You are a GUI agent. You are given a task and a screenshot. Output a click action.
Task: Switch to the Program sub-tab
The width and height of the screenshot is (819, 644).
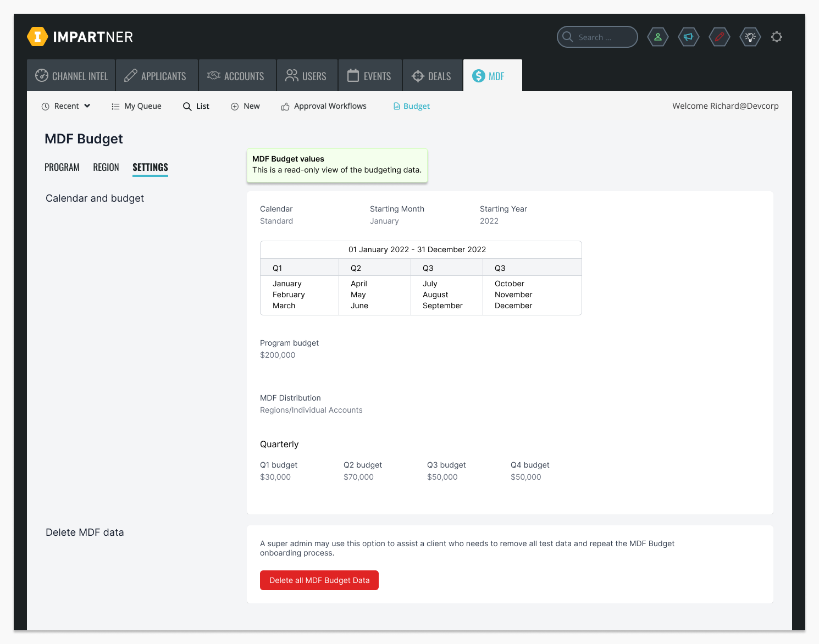click(x=62, y=167)
